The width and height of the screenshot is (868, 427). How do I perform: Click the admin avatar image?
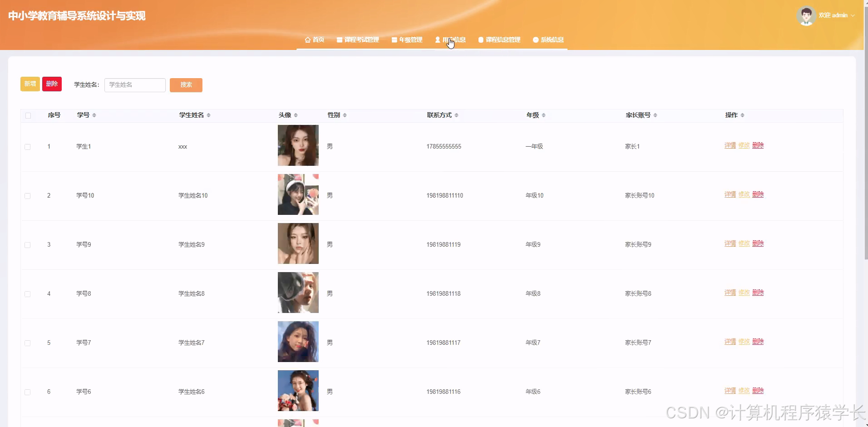[x=806, y=15]
